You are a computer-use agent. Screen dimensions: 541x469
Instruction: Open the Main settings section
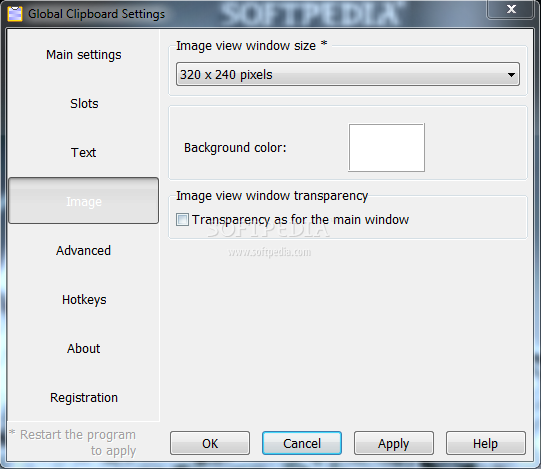[83, 55]
